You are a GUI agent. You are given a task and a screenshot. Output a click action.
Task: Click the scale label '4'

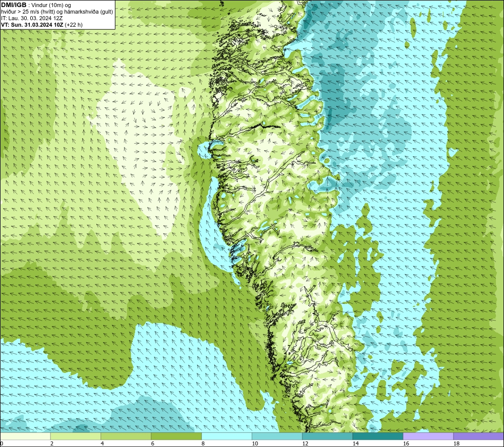click(x=102, y=444)
